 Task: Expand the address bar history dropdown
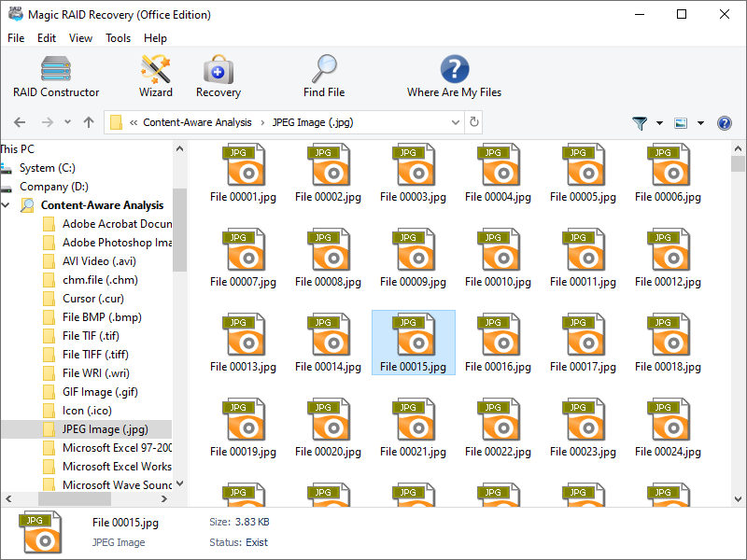(x=456, y=122)
